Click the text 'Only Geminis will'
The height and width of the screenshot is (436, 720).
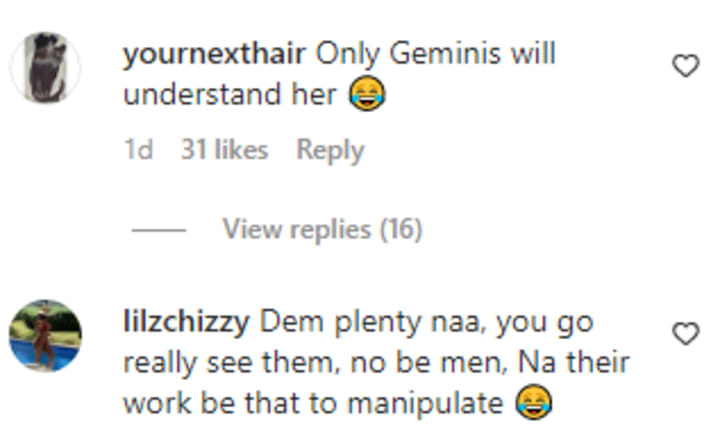click(x=435, y=53)
